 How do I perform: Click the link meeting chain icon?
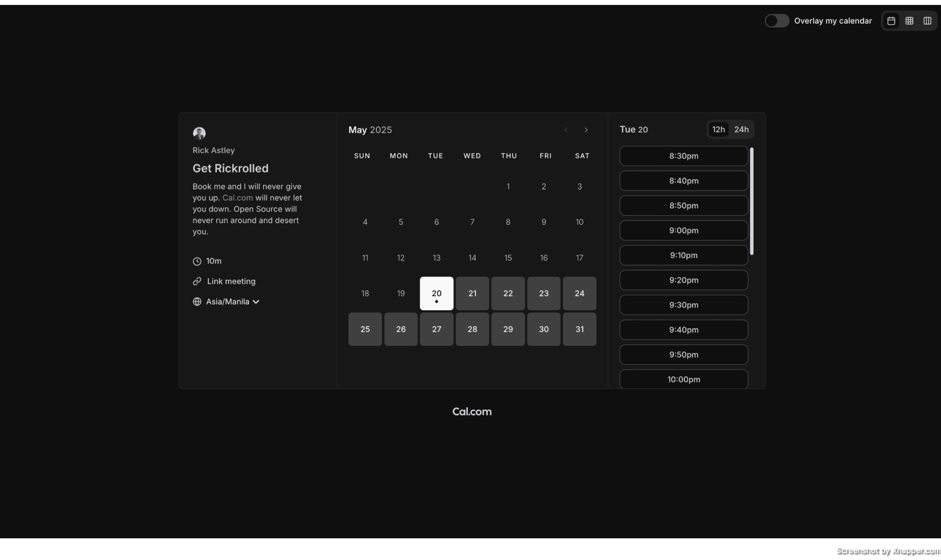[197, 281]
